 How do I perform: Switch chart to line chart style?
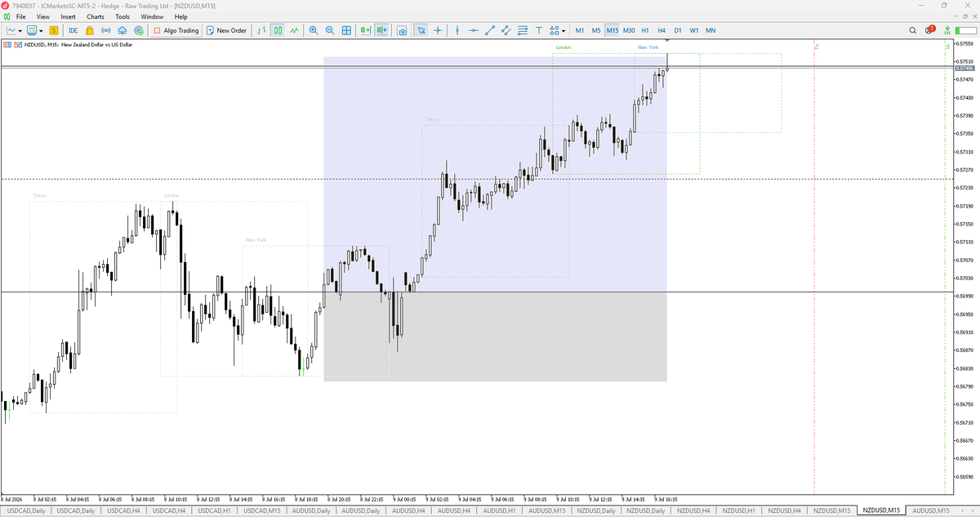click(x=294, y=30)
